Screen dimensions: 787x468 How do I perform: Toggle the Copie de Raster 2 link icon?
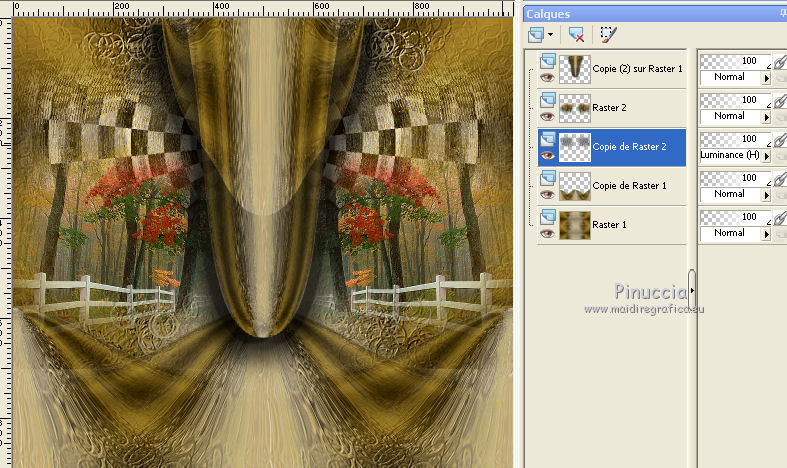pyautogui.click(x=779, y=140)
